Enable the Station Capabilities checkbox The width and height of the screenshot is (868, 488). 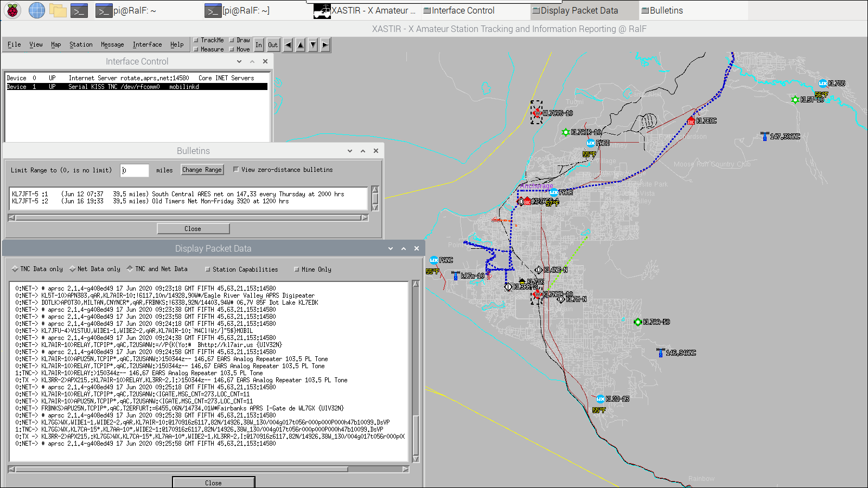click(208, 269)
